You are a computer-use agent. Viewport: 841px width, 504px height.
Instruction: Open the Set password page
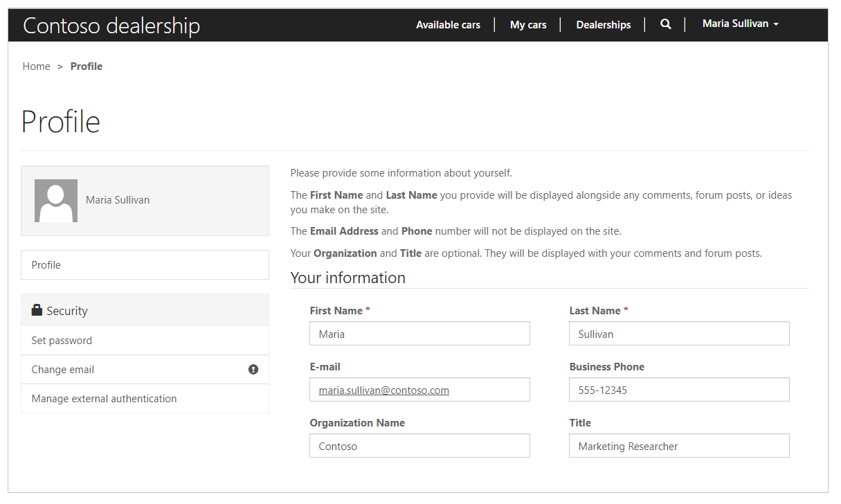pyautogui.click(x=145, y=341)
